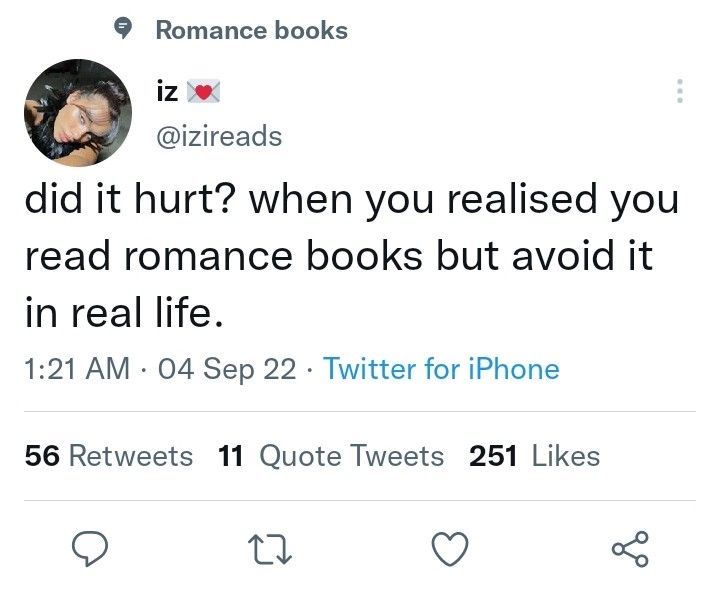Screen dimensions: 720x595
Task: View the 56 Retweets list
Action: [x=109, y=456]
